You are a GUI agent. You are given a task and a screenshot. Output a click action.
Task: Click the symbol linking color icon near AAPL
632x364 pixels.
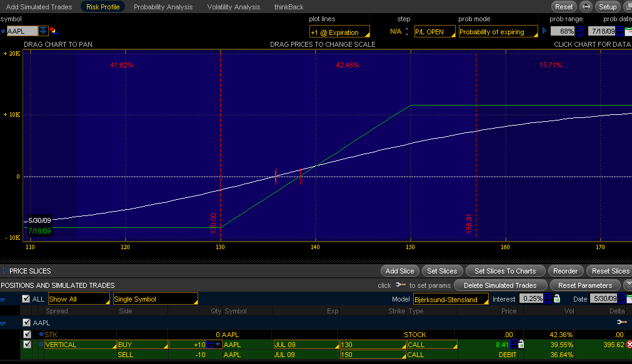tap(53, 31)
